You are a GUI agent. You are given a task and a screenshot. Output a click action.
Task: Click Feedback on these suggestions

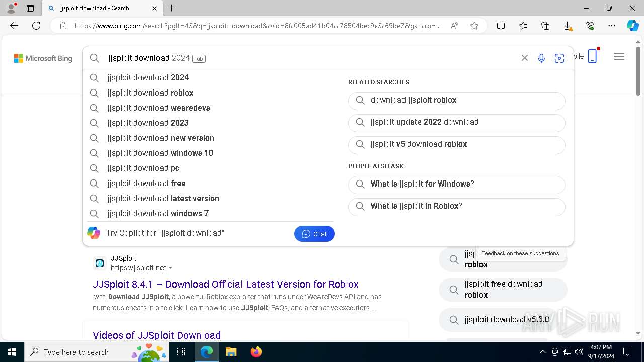pyautogui.click(x=520, y=253)
